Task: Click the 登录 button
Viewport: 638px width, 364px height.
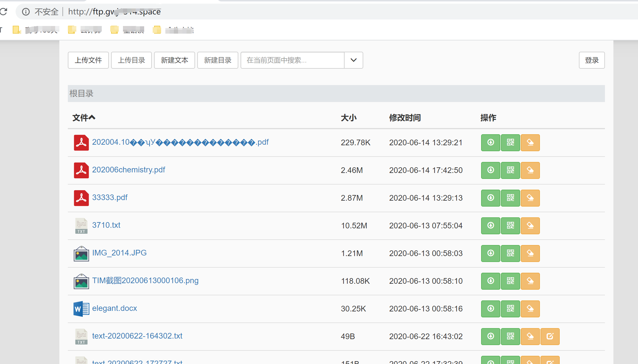Action: tap(592, 60)
